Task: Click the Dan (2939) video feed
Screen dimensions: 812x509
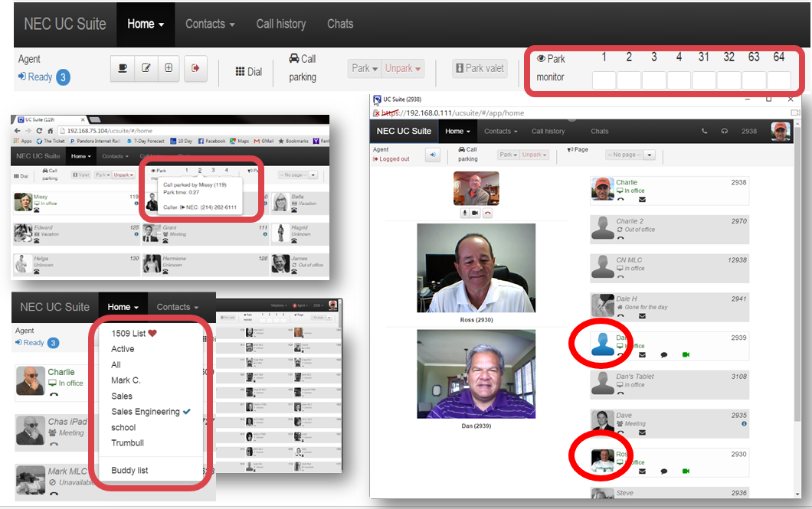Action: [476, 374]
